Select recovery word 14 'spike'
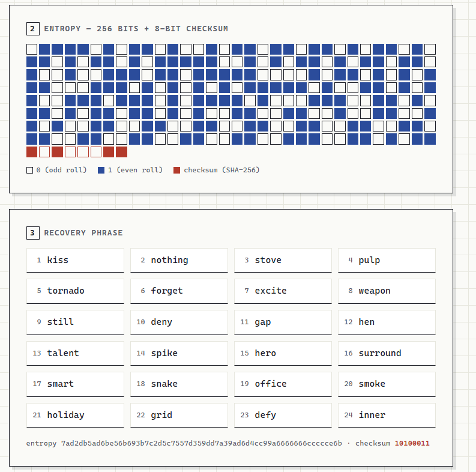The image size is (476, 472). click(x=179, y=353)
